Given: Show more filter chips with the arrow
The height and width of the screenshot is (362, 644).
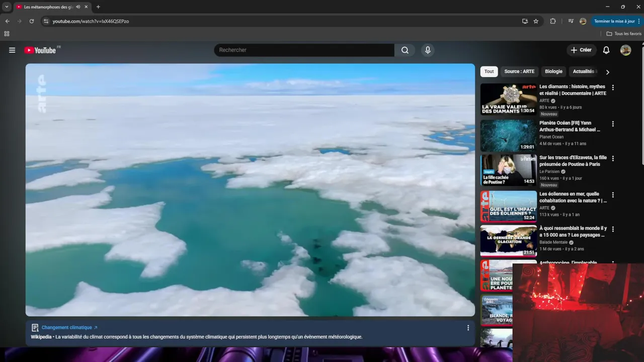Looking at the screenshot, I should pyautogui.click(x=607, y=72).
